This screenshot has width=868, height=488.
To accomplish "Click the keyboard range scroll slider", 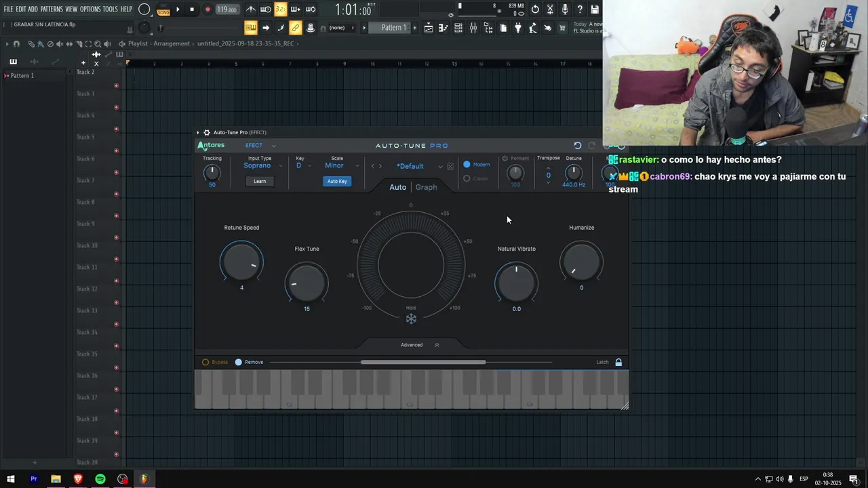I will 423,362.
